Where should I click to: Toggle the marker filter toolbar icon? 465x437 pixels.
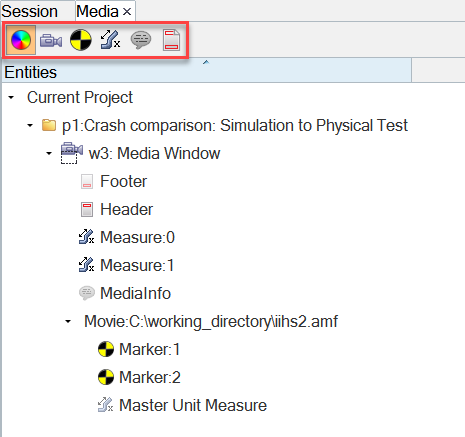coord(81,40)
